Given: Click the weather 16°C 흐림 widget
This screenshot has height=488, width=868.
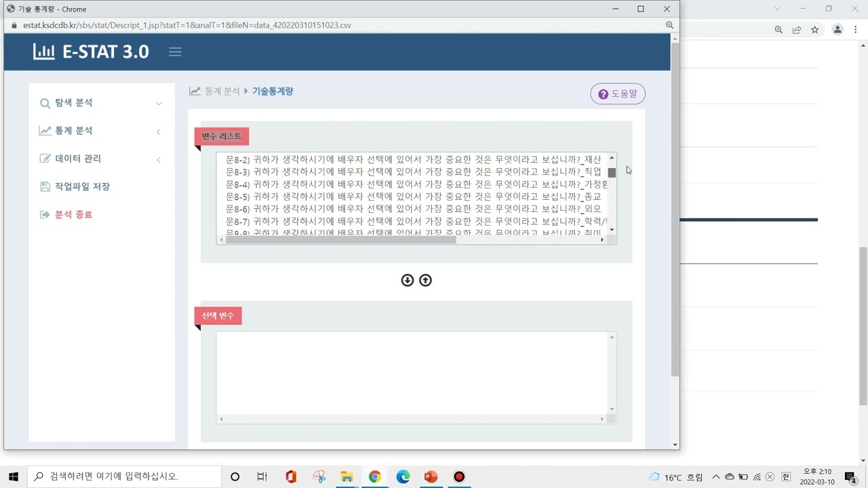Looking at the screenshot, I should click(676, 477).
